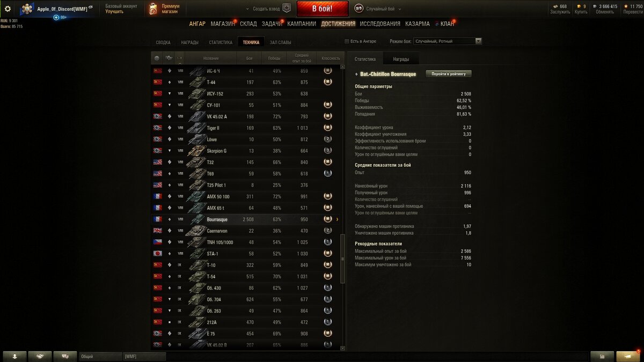Open the settings gear menu
644x362 pixels.
tap(8, 9)
